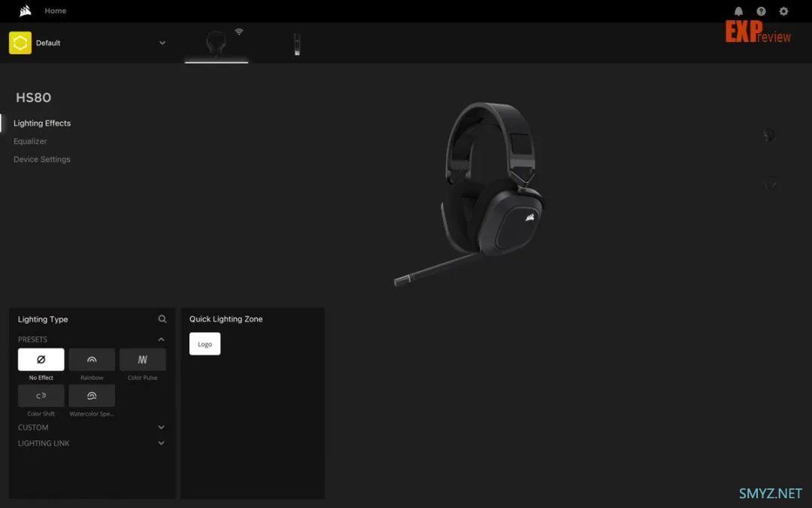Click the Corsair sails logo

[x=25, y=11]
